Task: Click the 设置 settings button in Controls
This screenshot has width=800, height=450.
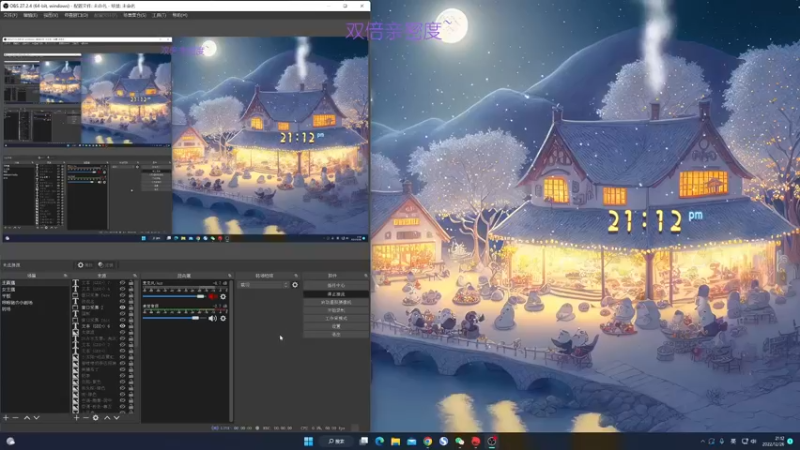Action: click(336, 327)
